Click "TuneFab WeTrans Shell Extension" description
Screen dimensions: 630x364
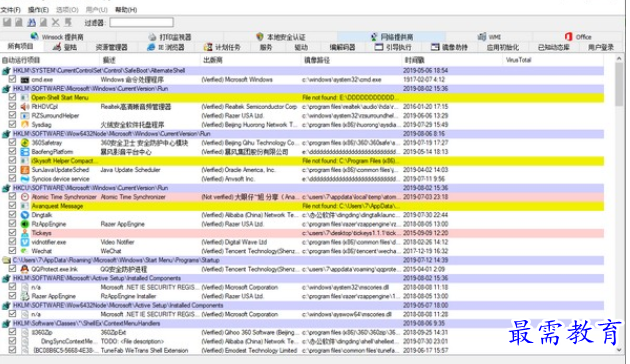[x=144, y=351]
